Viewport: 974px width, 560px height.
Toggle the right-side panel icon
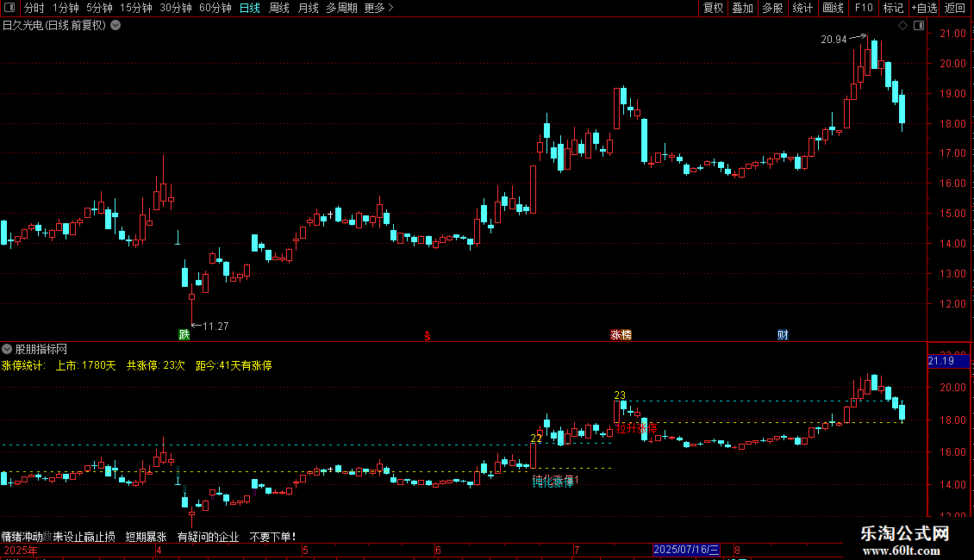[919, 26]
